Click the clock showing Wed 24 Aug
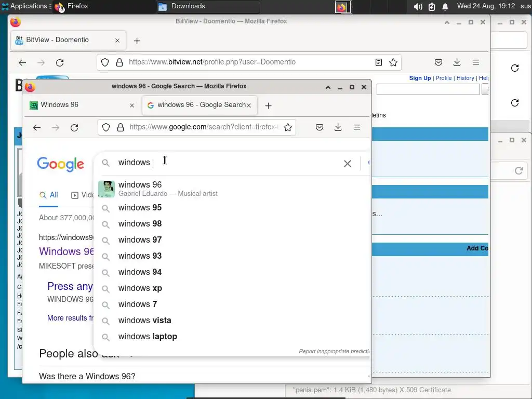 click(486, 6)
